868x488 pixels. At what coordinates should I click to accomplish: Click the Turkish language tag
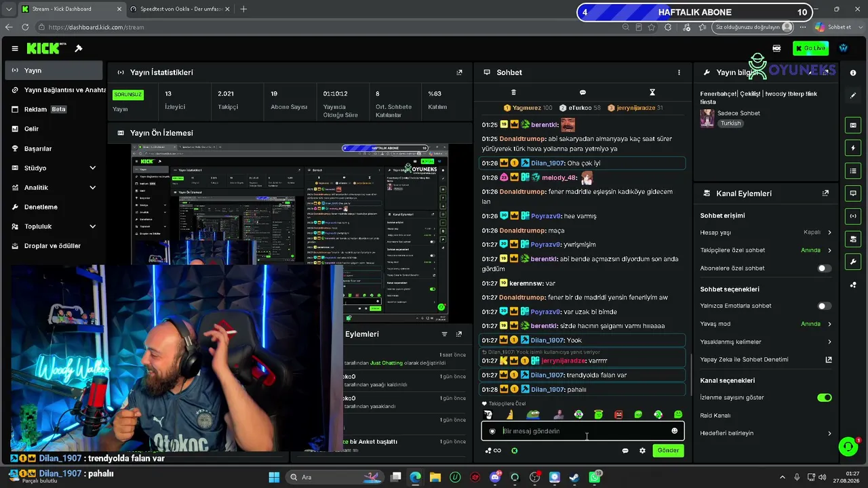pyautogui.click(x=730, y=123)
